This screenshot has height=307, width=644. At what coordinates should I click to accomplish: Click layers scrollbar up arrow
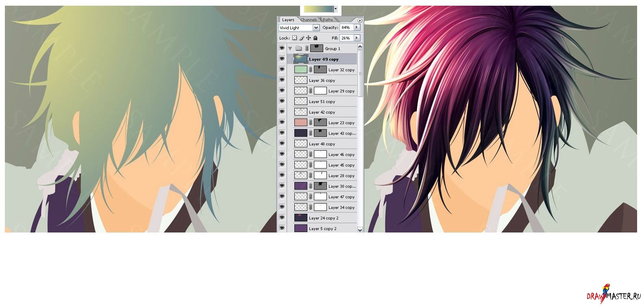tap(360, 47)
